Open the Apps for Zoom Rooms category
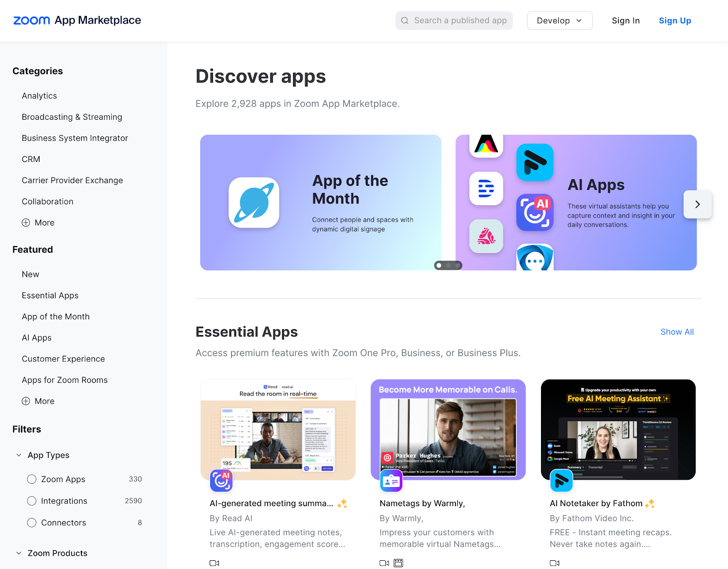Viewport: 728px width, 569px height. [x=65, y=380]
